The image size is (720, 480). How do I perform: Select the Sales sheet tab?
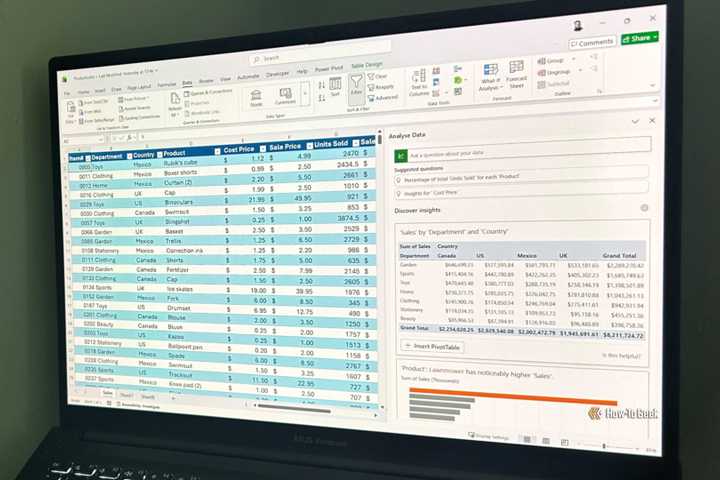coord(107,393)
